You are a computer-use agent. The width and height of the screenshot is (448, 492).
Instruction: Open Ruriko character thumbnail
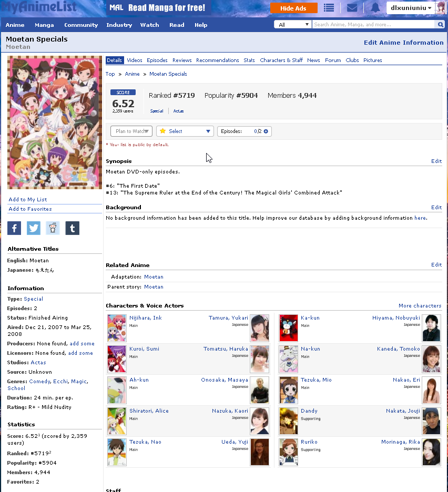pyautogui.click(x=288, y=452)
